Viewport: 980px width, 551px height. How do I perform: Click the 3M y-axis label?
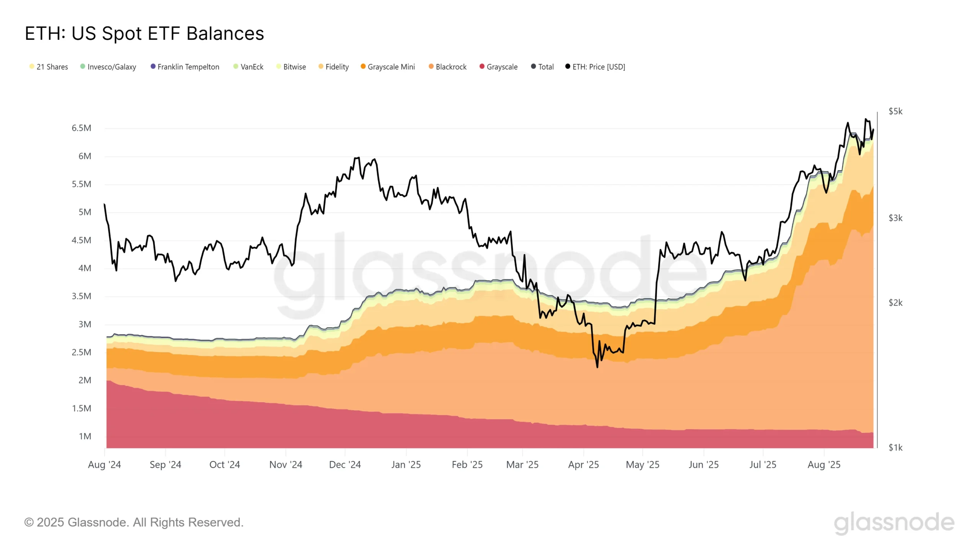pyautogui.click(x=85, y=324)
